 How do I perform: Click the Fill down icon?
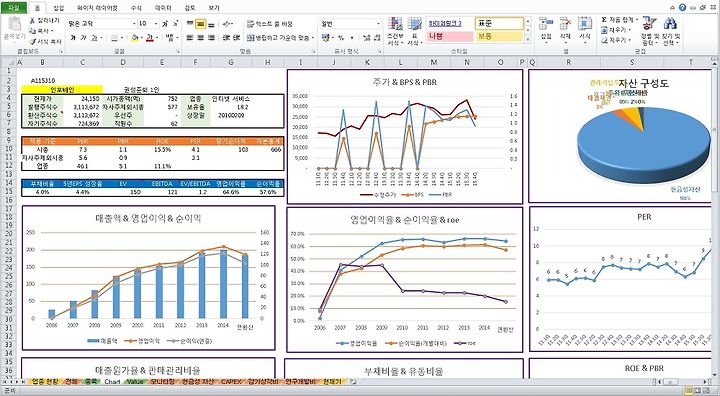coord(604,30)
